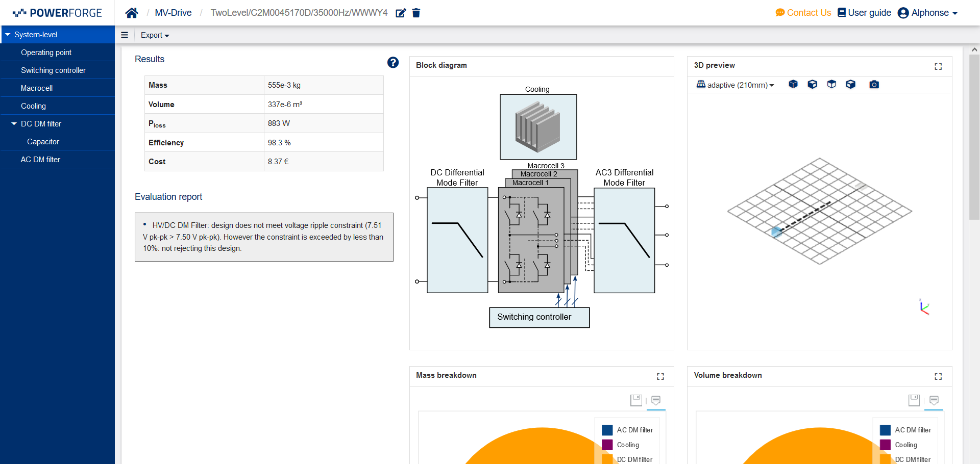Toggle AC DM filter series in Volume legend
980x464 pixels.
pos(912,430)
